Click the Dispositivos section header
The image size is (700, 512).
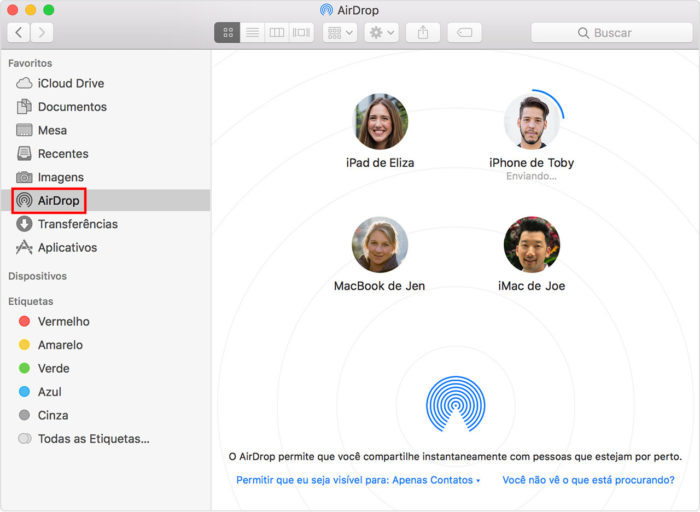coord(38,276)
